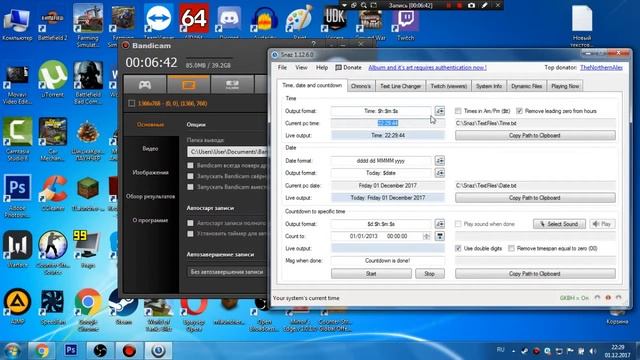Screen dimensions: 640x360
Task: Enable Times in Am/Pm checkbox
Action: [x=458, y=111]
